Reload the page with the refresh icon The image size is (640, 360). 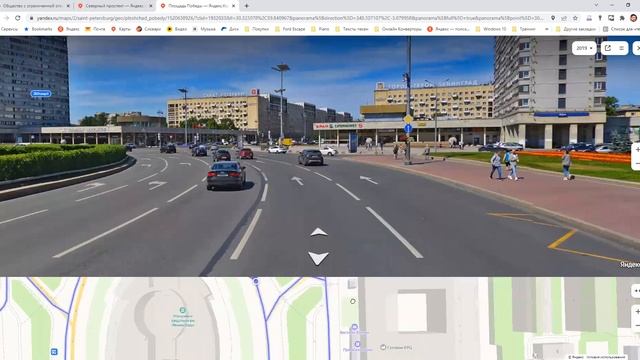[18, 18]
